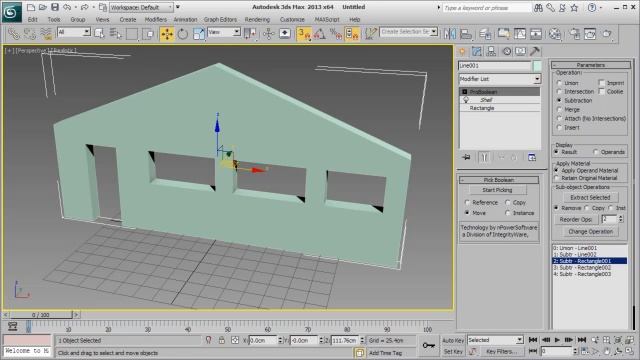
Task: Open the Edit menu
Action: point(33,19)
